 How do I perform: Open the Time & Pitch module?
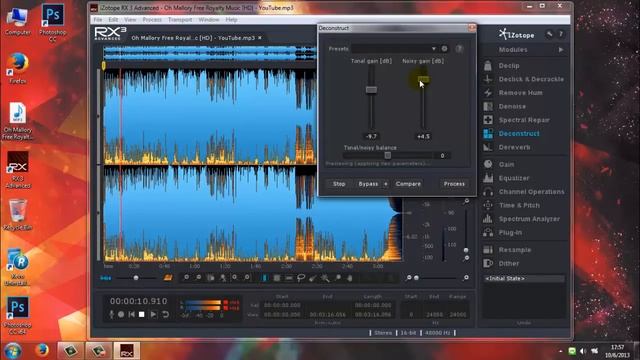coord(524,205)
